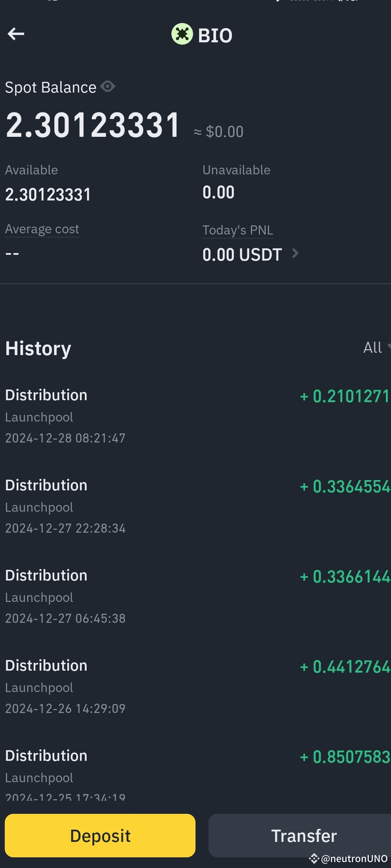Tap the Deposit button
The image size is (391, 868).
100,836
